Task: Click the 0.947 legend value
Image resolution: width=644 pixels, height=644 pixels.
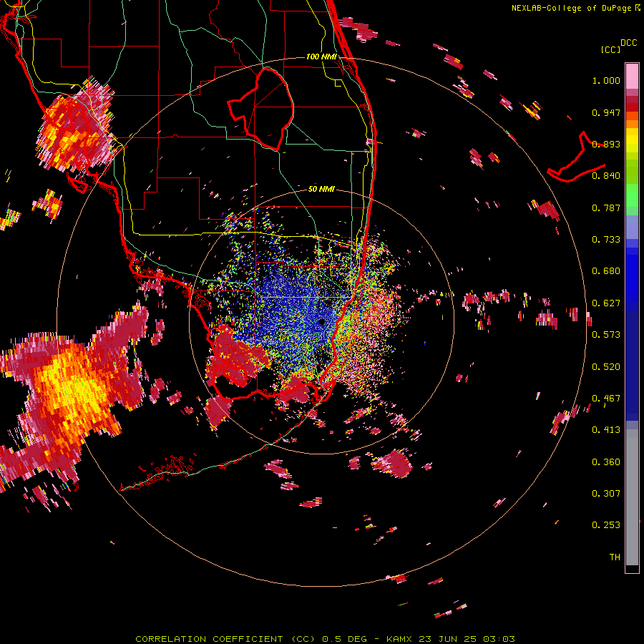Action: point(606,112)
